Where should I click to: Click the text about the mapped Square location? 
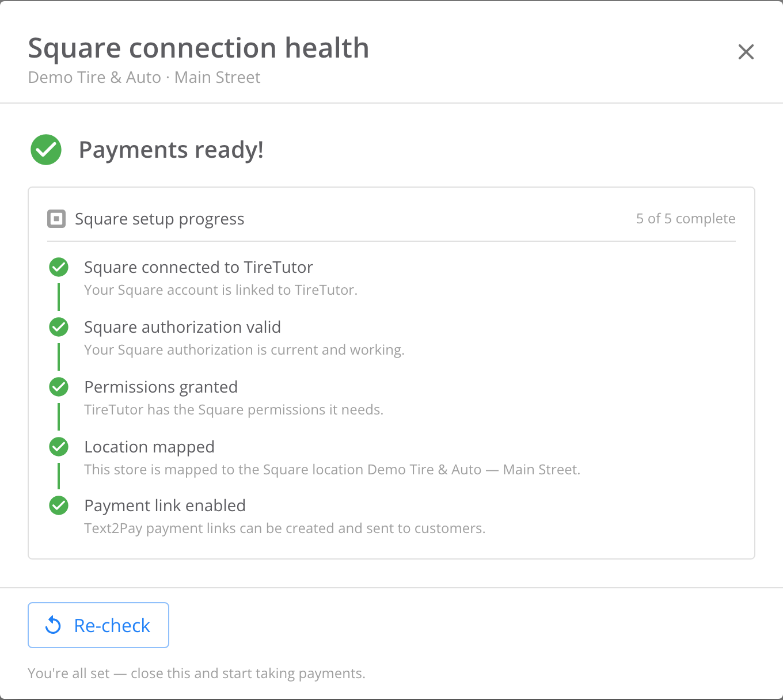332,470
